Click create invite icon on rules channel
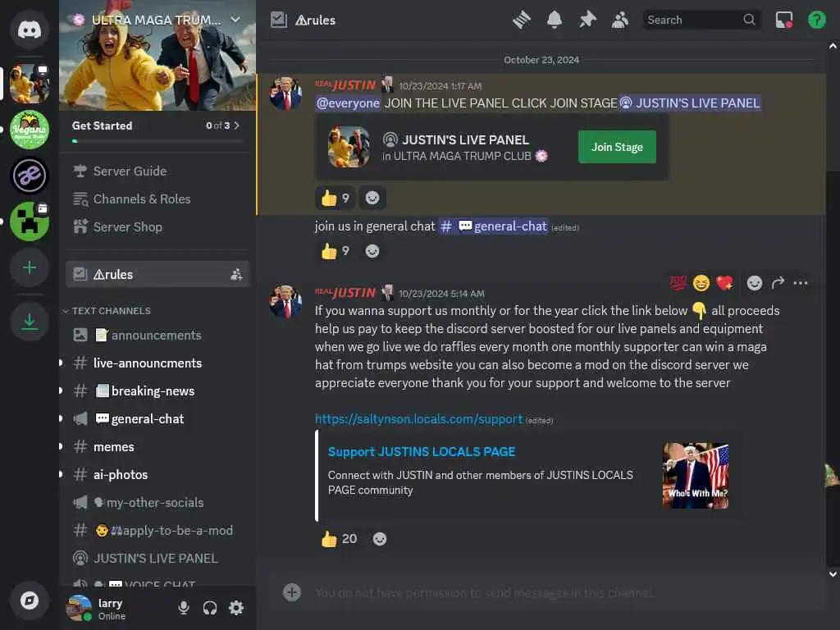Viewport: 840px width, 630px height. [236, 274]
